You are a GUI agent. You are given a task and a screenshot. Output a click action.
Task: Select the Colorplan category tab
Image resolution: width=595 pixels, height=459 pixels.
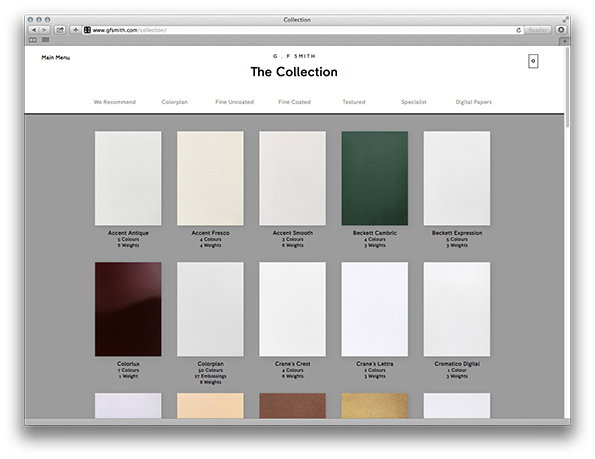click(175, 102)
